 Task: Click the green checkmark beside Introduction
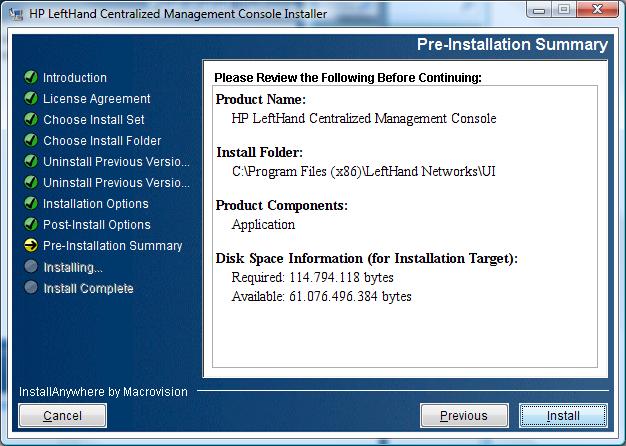(31, 77)
